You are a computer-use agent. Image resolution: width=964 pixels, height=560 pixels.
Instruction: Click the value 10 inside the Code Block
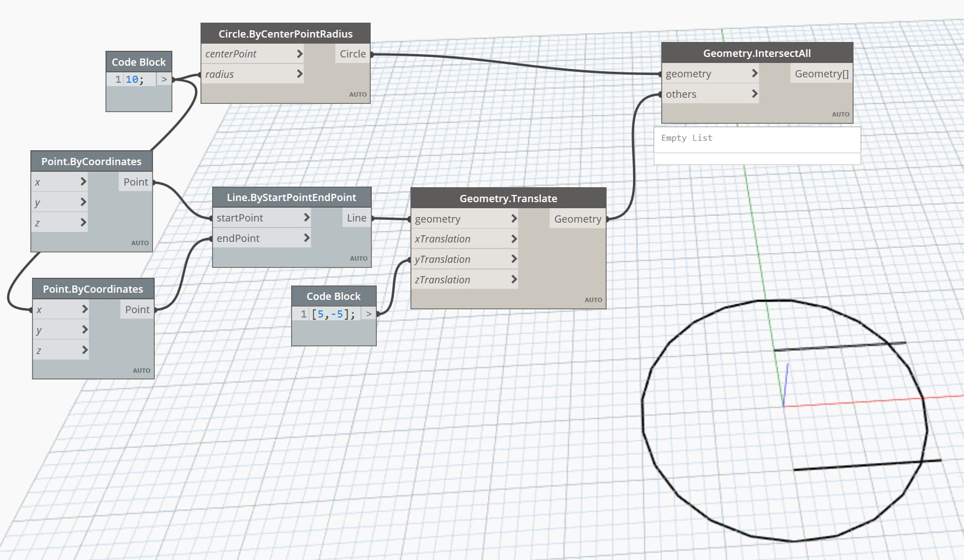click(x=132, y=80)
